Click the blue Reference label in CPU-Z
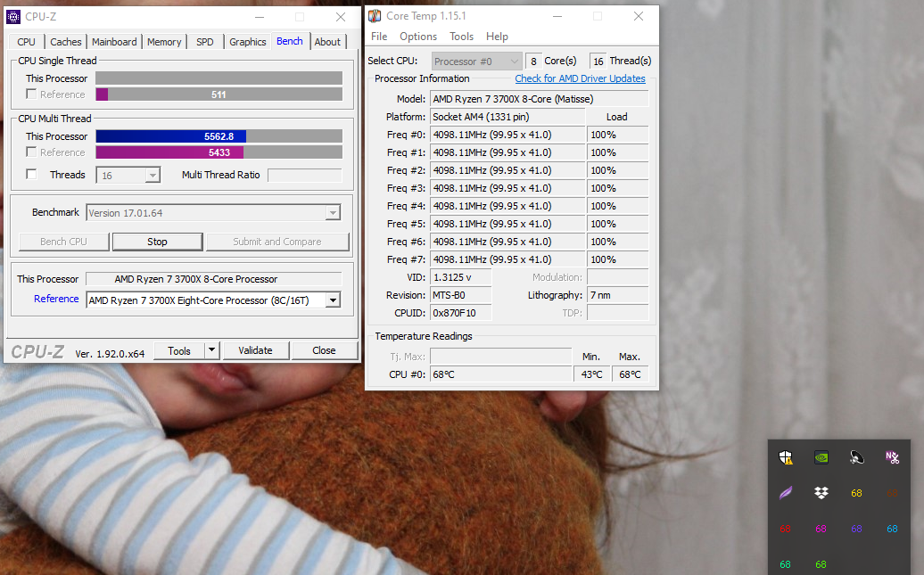 tap(56, 299)
